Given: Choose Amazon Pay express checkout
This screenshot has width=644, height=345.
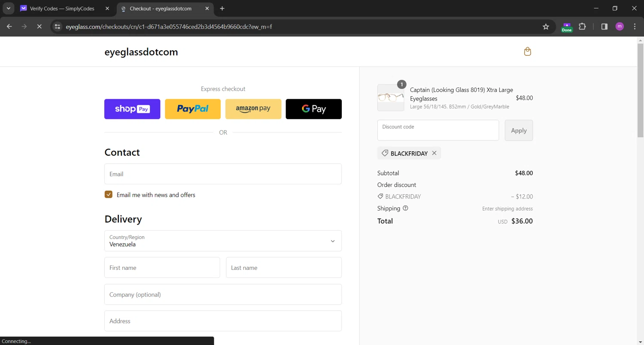Looking at the screenshot, I should (x=253, y=109).
